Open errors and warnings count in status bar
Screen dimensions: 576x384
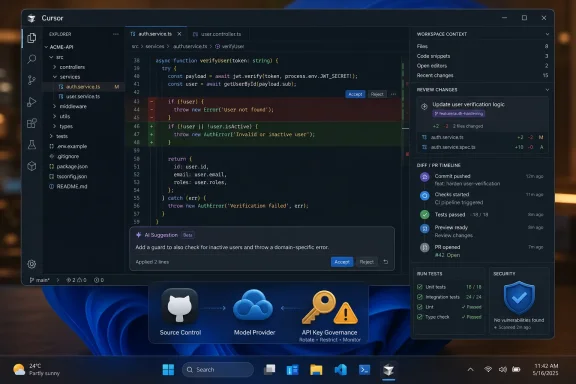pos(76,280)
